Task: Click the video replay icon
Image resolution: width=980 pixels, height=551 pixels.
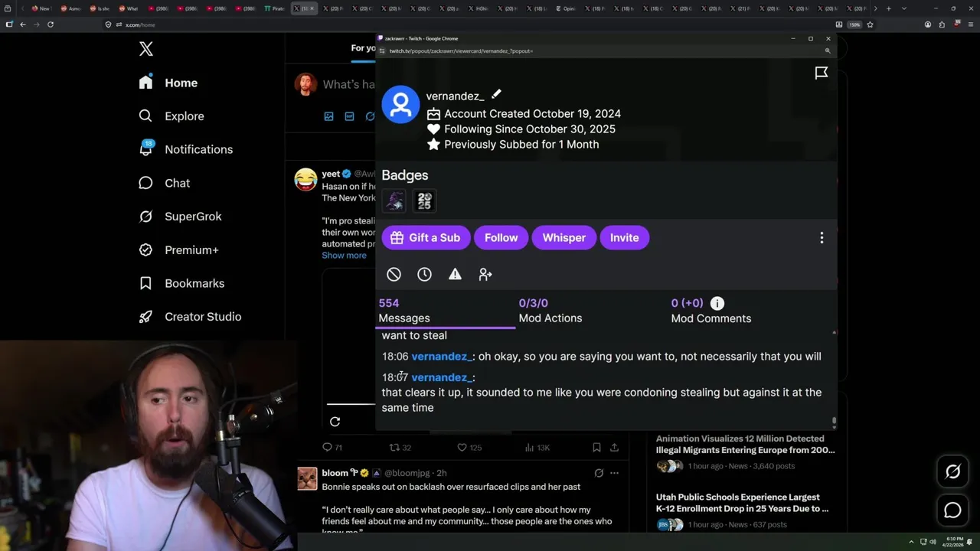Action: 335,422
